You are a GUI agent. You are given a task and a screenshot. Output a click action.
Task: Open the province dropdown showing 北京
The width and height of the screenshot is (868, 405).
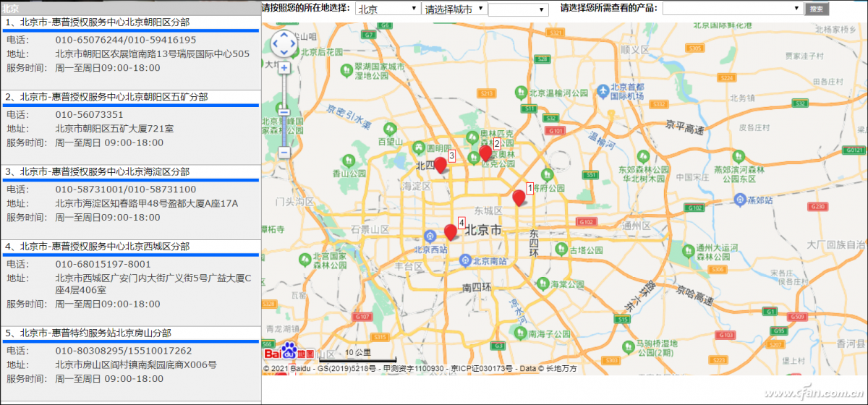click(388, 9)
